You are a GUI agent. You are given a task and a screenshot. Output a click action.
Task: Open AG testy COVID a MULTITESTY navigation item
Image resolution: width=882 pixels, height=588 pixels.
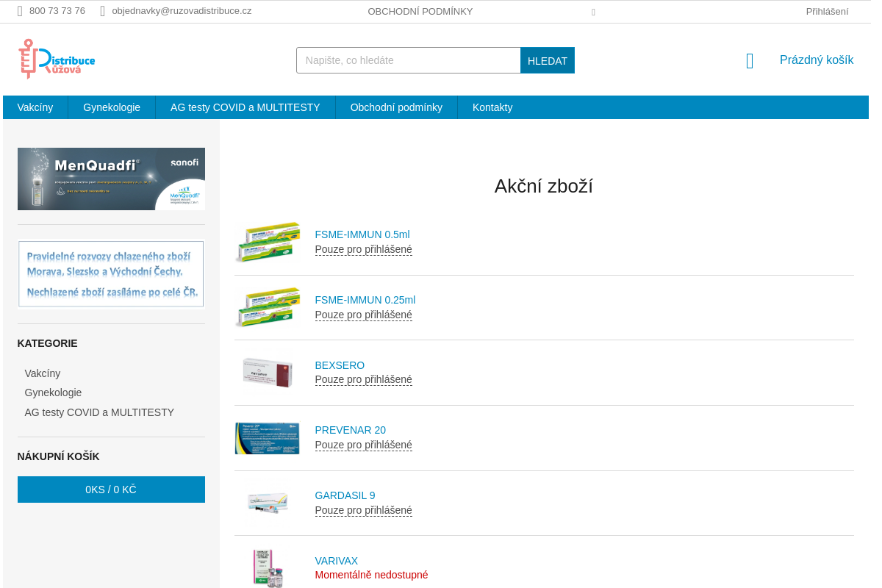click(x=245, y=107)
